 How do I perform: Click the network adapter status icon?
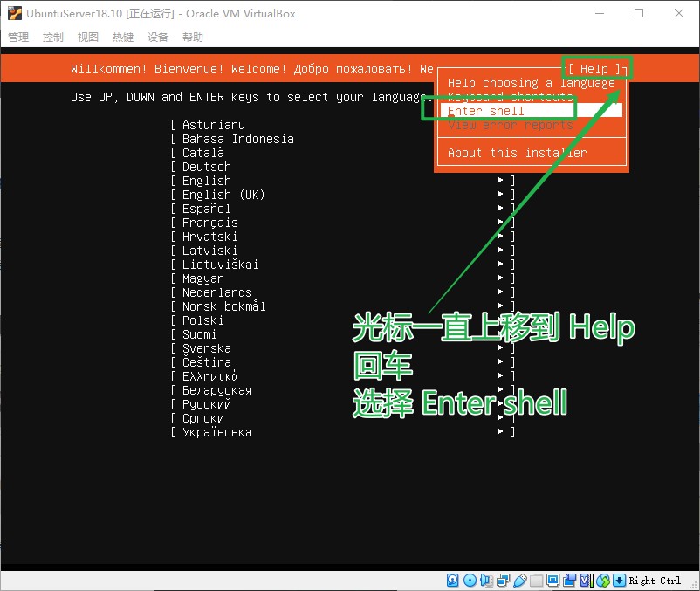pos(502,581)
